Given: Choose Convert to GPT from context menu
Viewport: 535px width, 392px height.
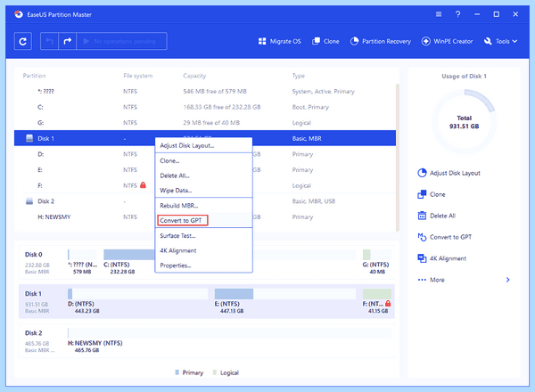Looking at the screenshot, I should click(203, 221).
